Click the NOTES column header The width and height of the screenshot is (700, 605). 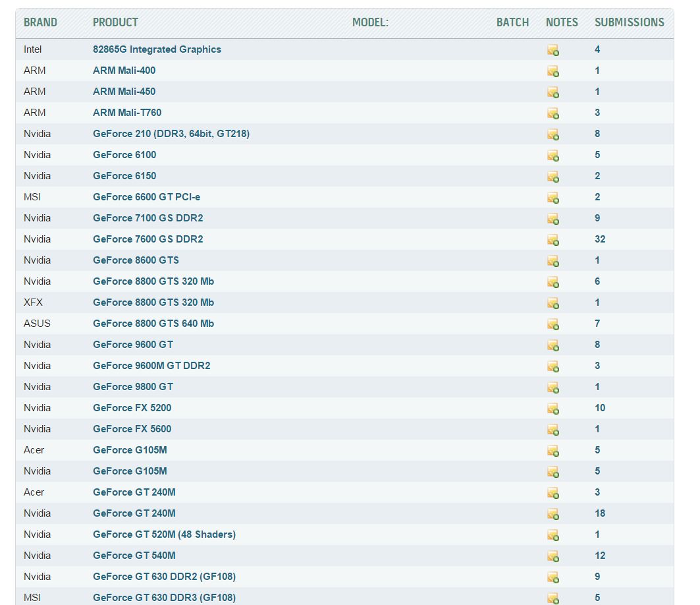click(x=562, y=22)
